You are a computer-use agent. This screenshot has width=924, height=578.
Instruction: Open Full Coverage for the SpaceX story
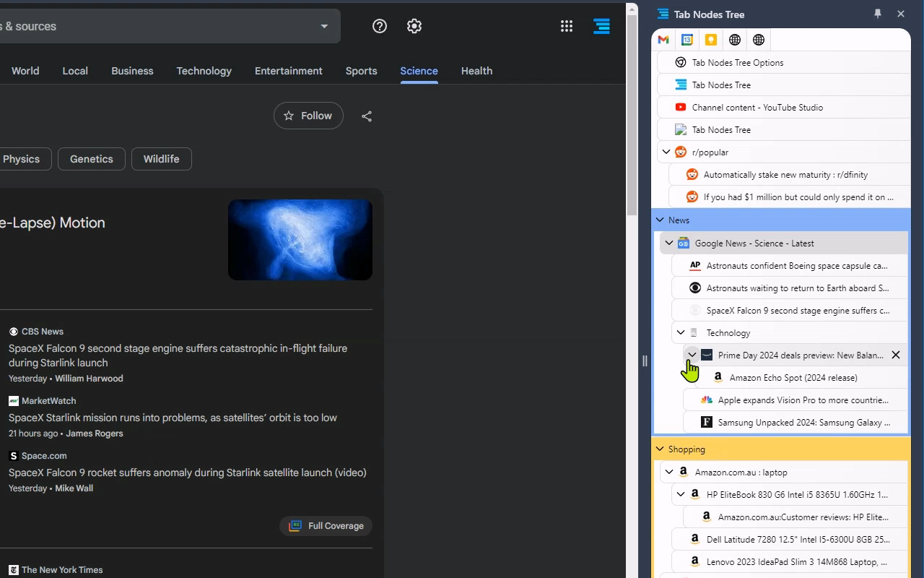[x=326, y=526]
